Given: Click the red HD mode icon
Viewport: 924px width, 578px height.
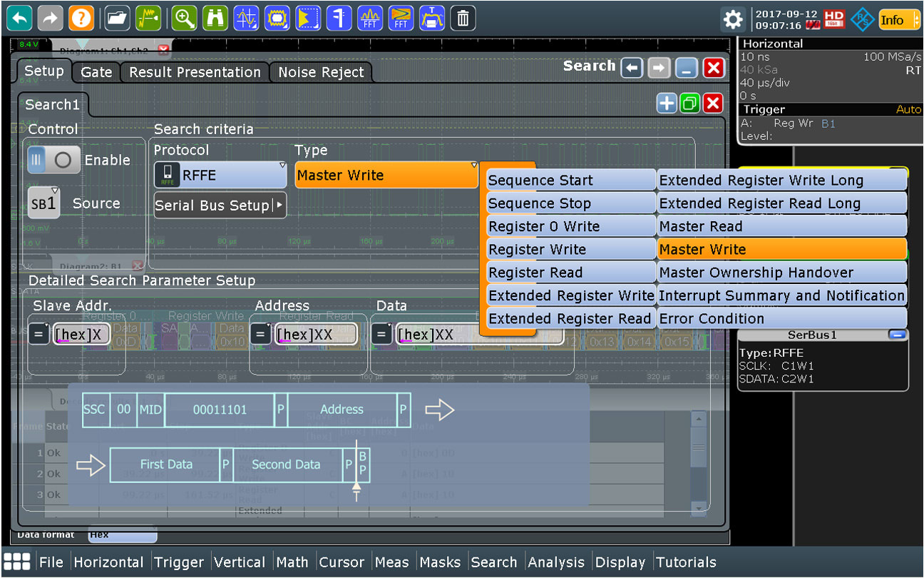Looking at the screenshot, I should (834, 19).
